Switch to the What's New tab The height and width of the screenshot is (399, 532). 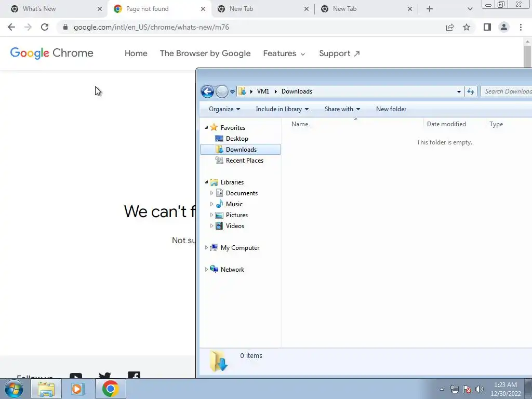point(53,9)
